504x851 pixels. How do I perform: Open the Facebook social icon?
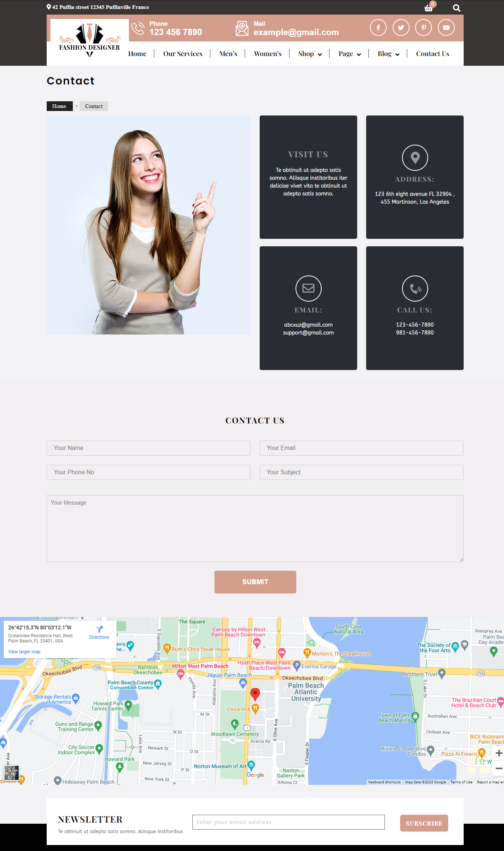pyautogui.click(x=378, y=28)
